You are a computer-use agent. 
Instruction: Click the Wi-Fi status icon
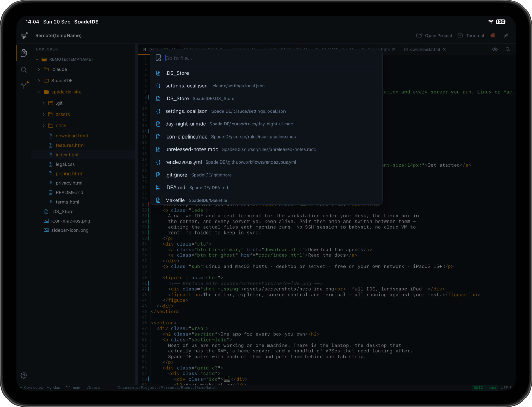[x=491, y=22]
